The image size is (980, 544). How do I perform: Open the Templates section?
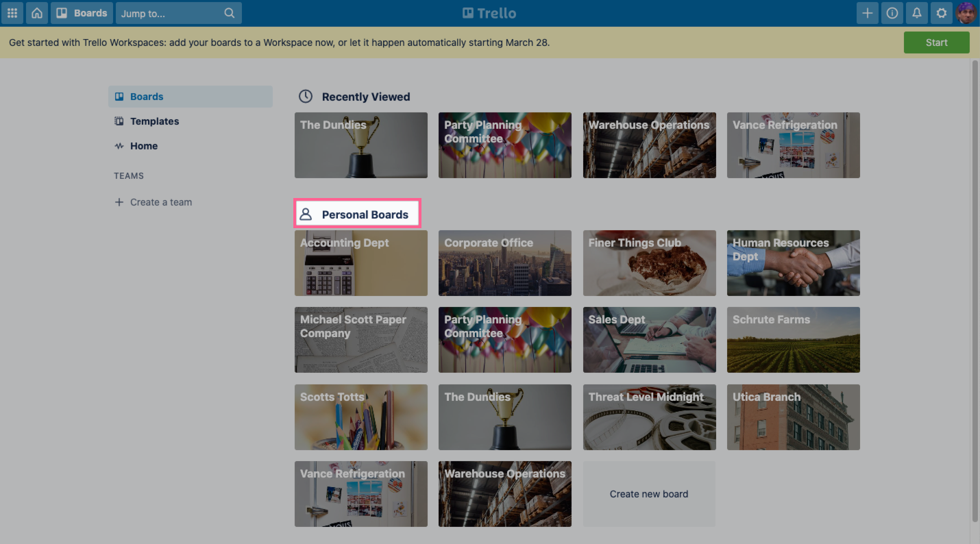(154, 121)
